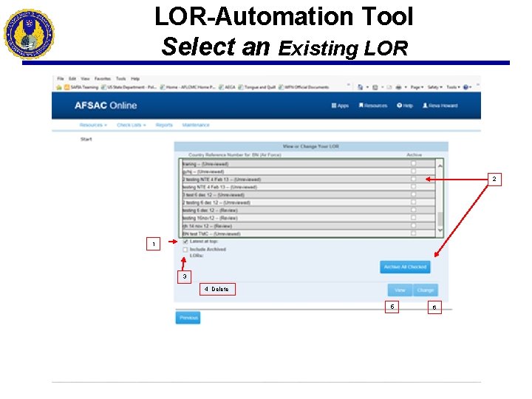Select 'BN test TMC -- (Unreviewed)' entry
The height and width of the screenshot is (399, 532).
click(308, 233)
